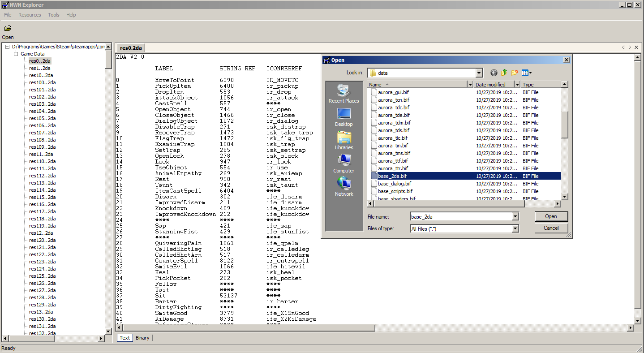The image size is (644, 353).
Task: Click the Cancel button in the dialog
Action: tap(551, 228)
